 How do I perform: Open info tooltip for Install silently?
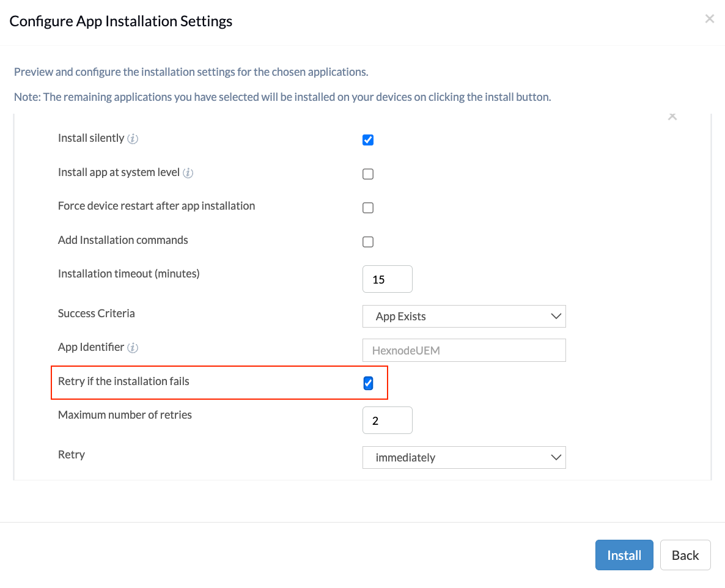[133, 139]
